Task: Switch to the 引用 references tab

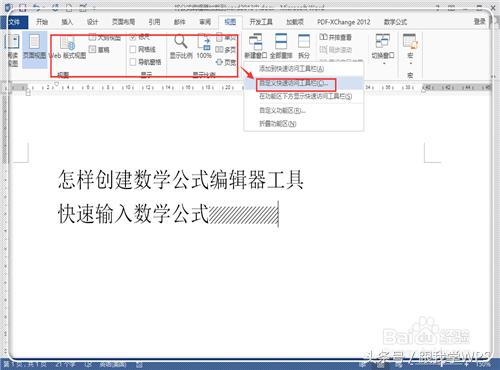Action: coord(154,22)
